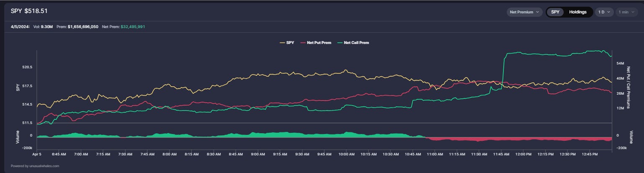Select the SPY toggle option

point(555,12)
